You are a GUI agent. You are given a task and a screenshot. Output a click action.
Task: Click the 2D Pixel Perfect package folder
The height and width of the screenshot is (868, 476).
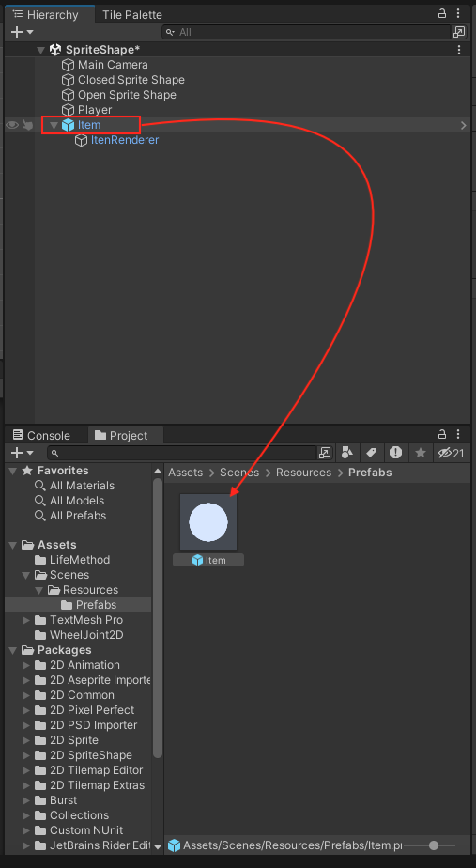93,709
